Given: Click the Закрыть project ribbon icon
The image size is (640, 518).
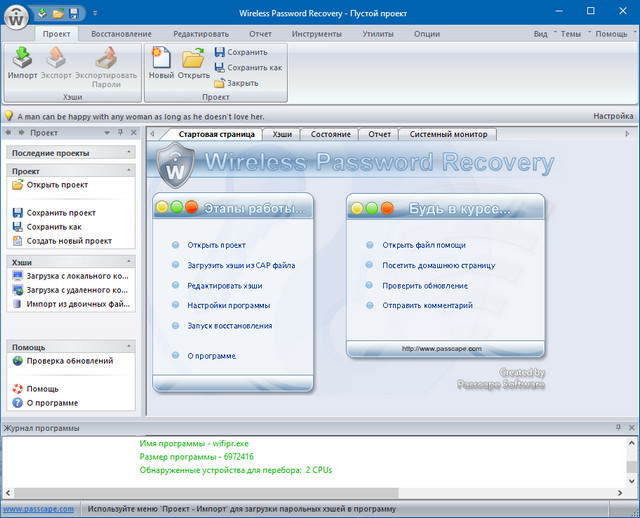Looking at the screenshot, I should click(219, 83).
